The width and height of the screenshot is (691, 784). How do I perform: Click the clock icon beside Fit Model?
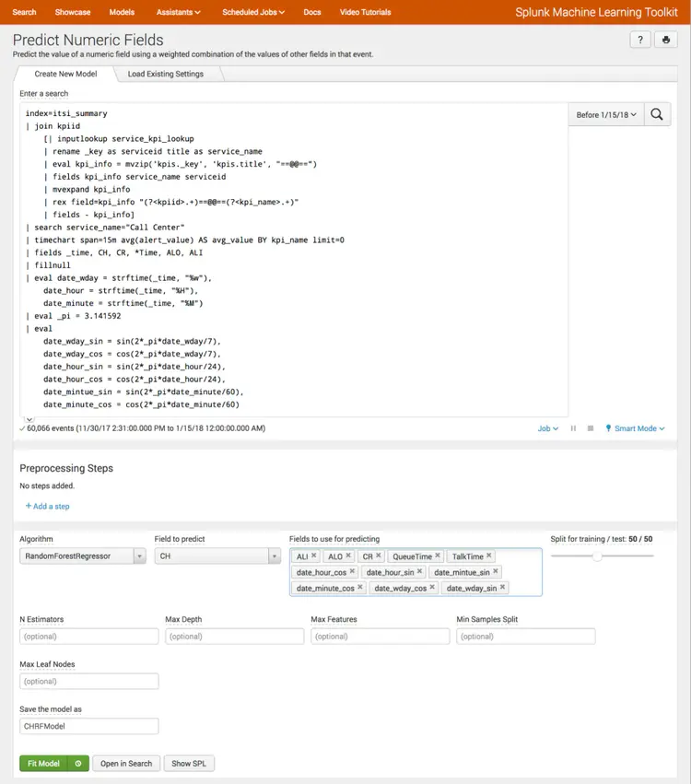77,763
